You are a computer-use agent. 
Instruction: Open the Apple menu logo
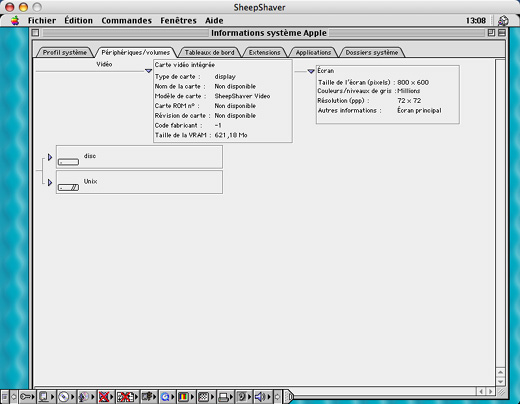point(15,21)
